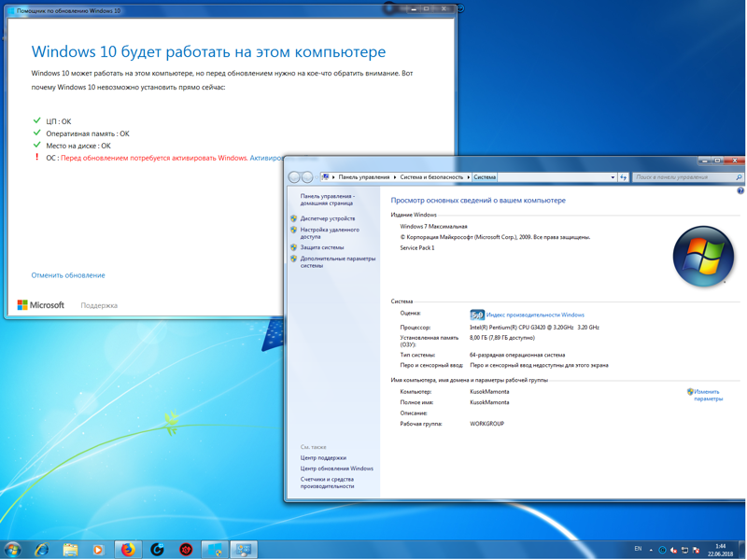747x560 pixels.
Task: Select 'Service Pack 1' text
Action: point(417,248)
